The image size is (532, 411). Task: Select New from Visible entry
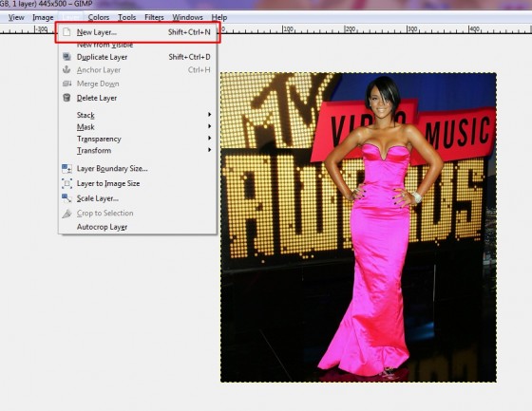click(x=138, y=45)
